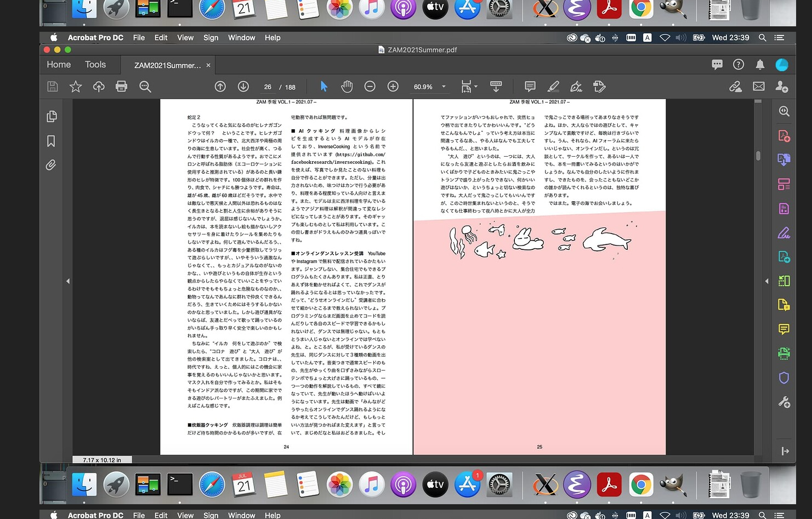The height and width of the screenshot is (519, 812).
Task: Add a sticky note comment
Action: [x=530, y=87]
